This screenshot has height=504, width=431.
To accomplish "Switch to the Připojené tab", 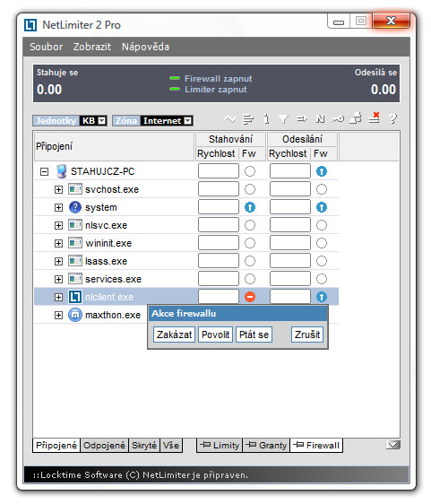I will click(56, 445).
